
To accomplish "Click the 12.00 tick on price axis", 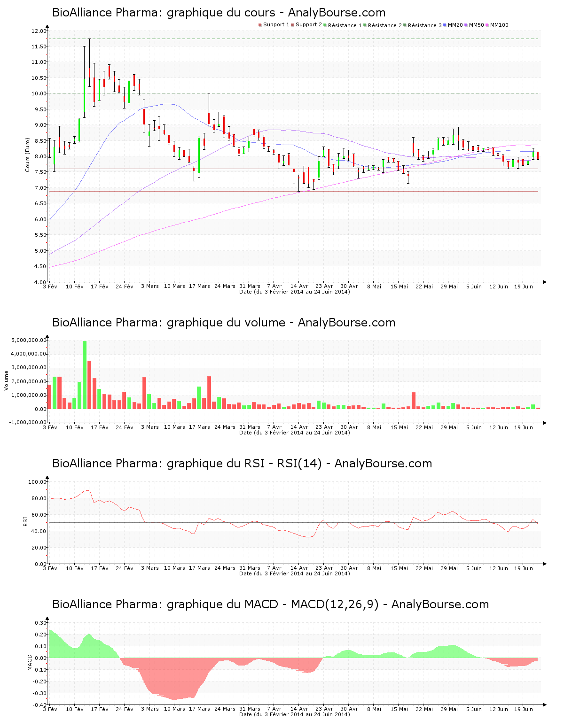I will point(39,31).
